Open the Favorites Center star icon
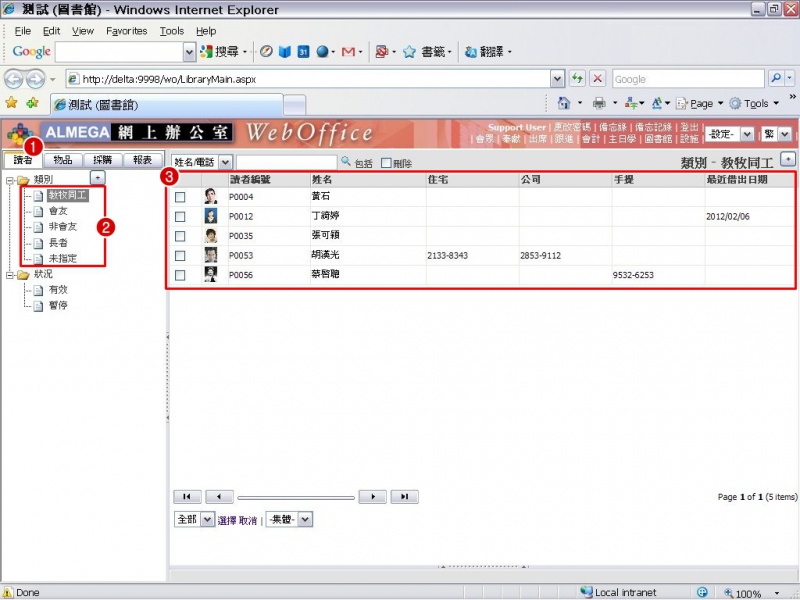The image size is (800, 600). click(x=11, y=103)
